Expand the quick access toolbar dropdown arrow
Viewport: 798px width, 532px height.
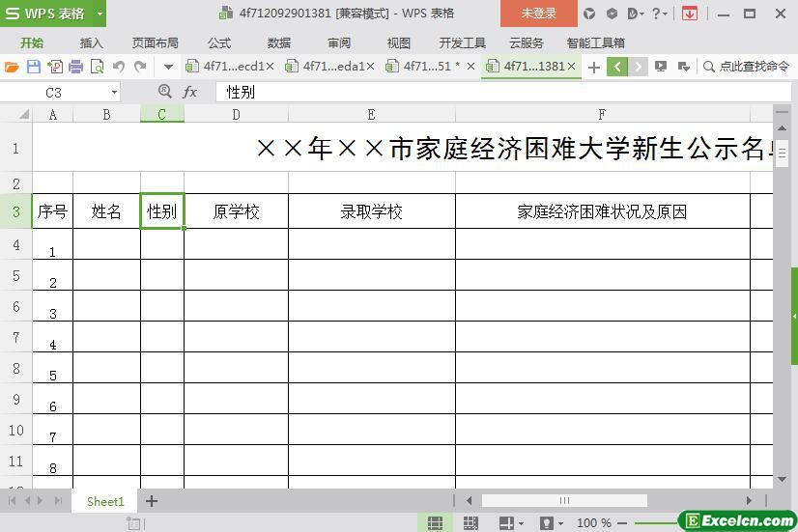168,67
